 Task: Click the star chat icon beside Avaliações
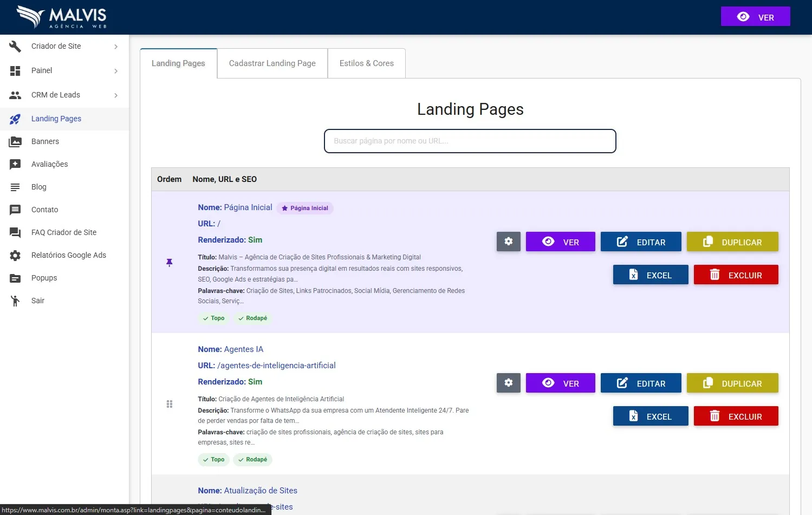coord(15,164)
